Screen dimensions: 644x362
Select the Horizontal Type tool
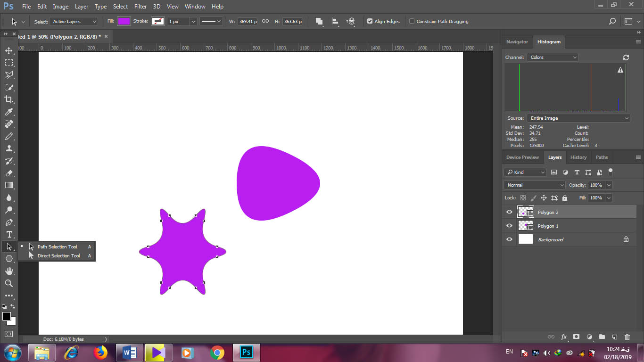[x=9, y=234]
